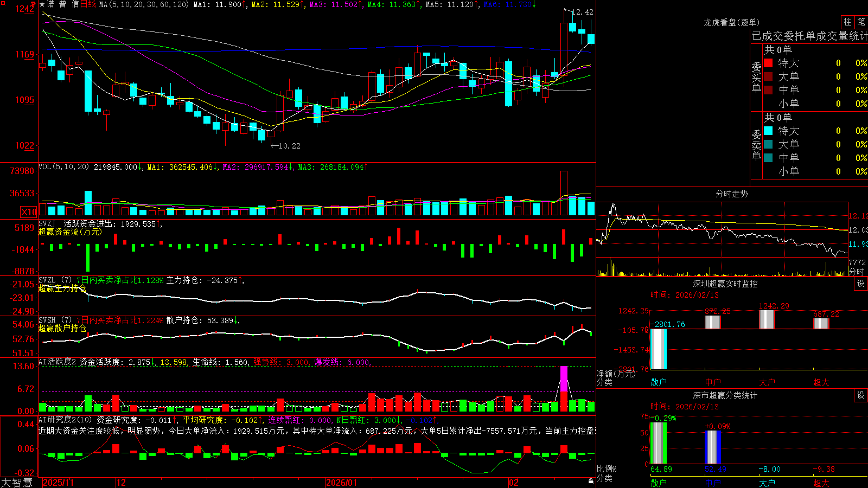868x488 pixels.
Task: Click red 大户 label under 净额 chart
Action: tap(767, 382)
